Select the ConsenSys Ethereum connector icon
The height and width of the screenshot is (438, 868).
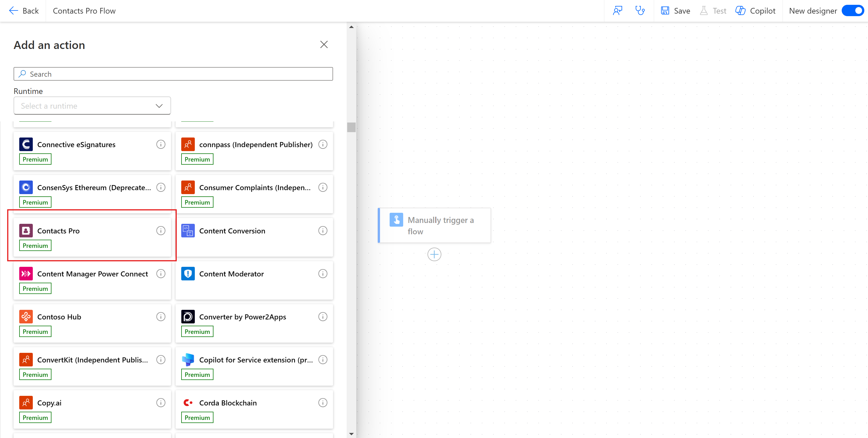coord(26,187)
